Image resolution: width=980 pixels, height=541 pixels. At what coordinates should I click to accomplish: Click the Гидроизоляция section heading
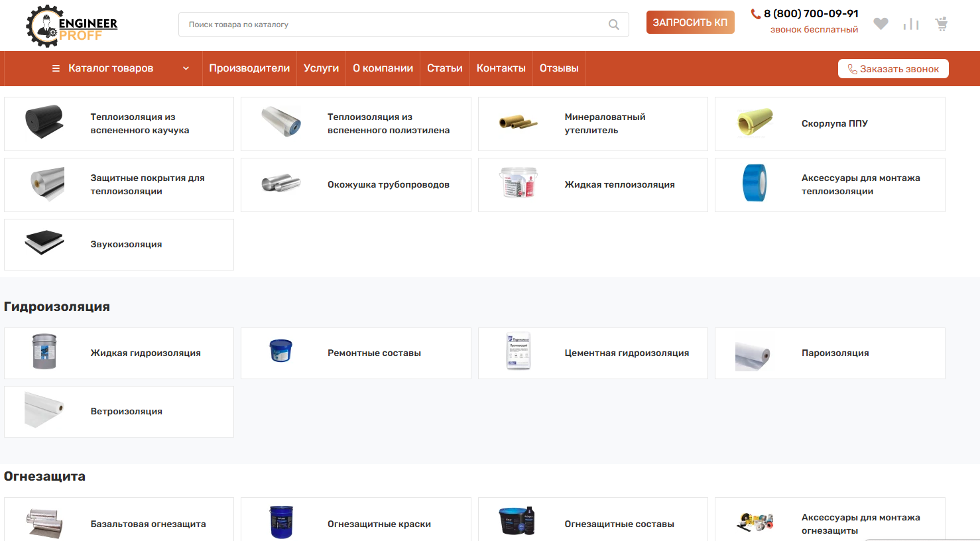pos(57,306)
